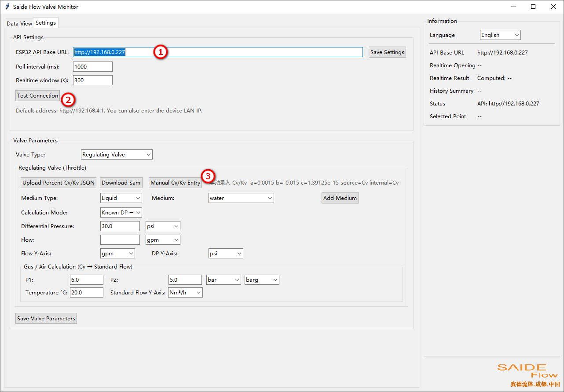Click the Information panel 'API Base URL' label
564x392 pixels.
447,53
